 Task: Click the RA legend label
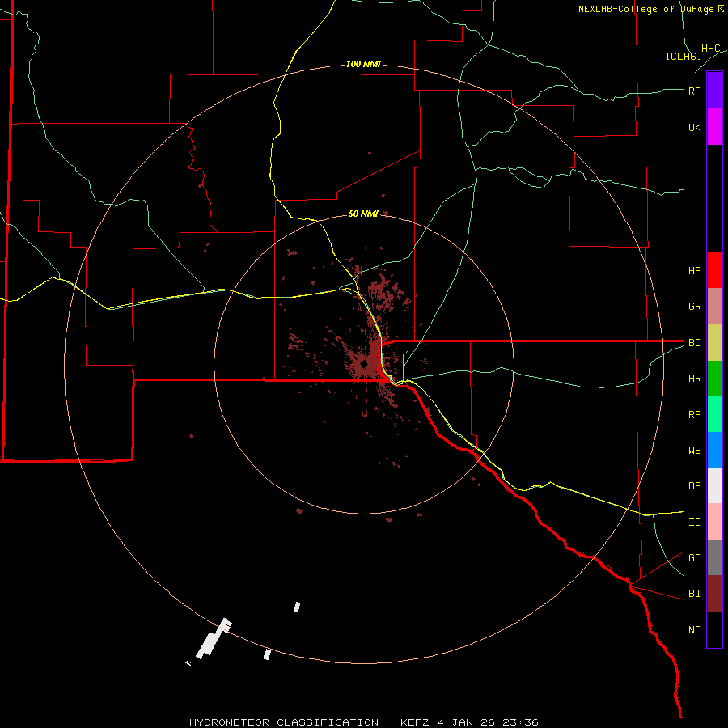coord(694,415)
